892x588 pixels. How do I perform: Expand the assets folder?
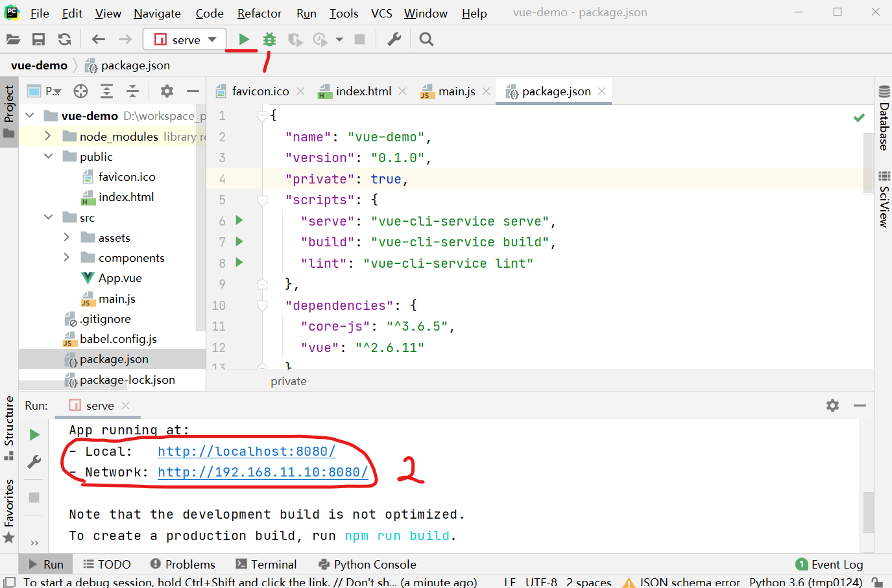(x=66, y=237)
